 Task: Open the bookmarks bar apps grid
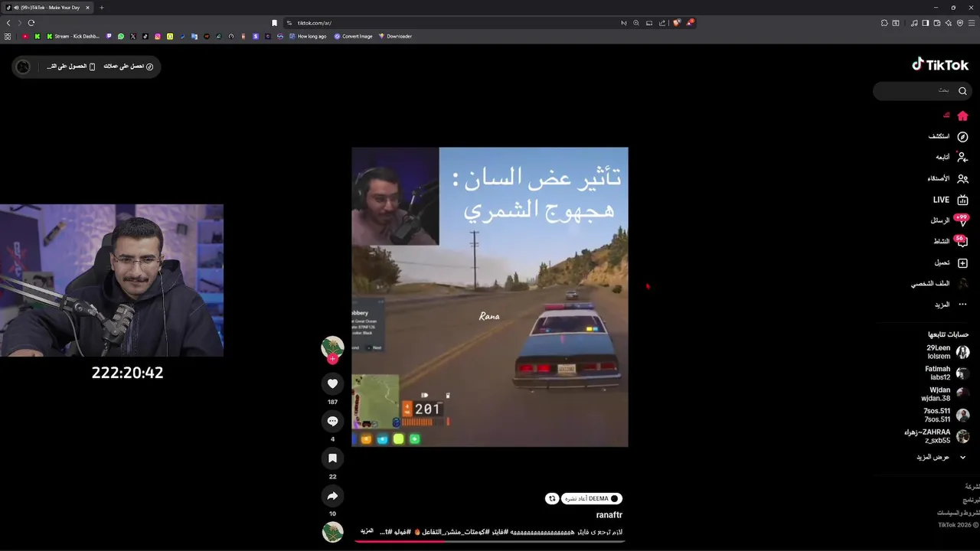[8, 36]
